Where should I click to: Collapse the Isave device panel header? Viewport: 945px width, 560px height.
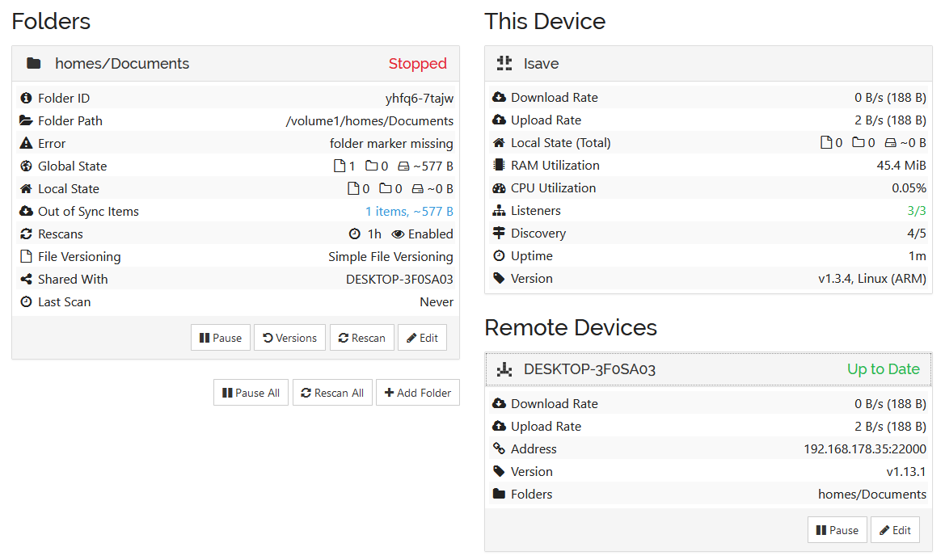click(x=708, y=63)
